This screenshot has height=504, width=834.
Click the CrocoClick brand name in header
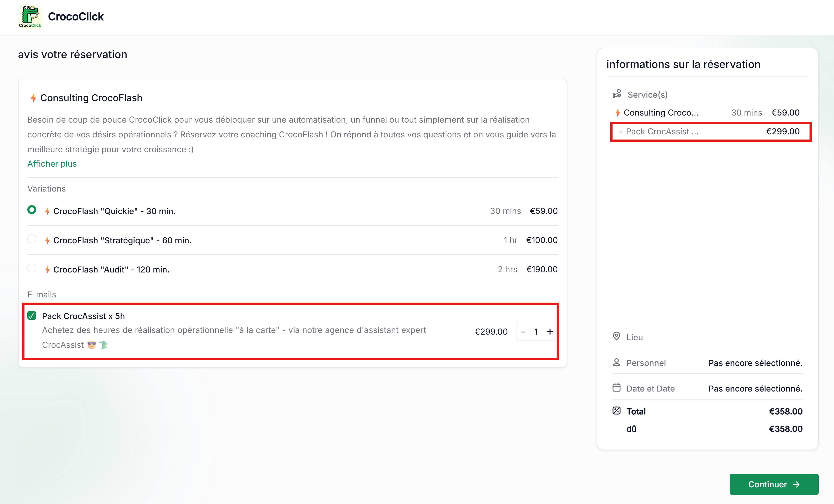pos(76,16)
